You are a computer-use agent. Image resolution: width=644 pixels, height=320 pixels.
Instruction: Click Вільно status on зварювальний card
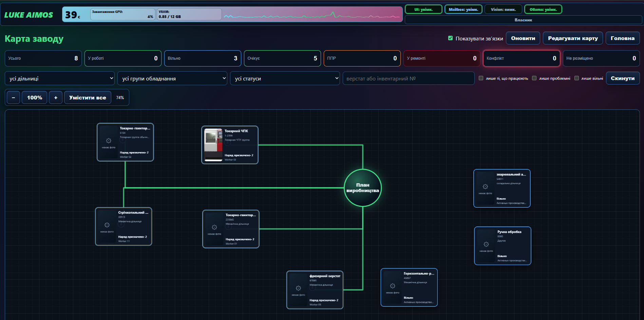click(x=501, y=199)
